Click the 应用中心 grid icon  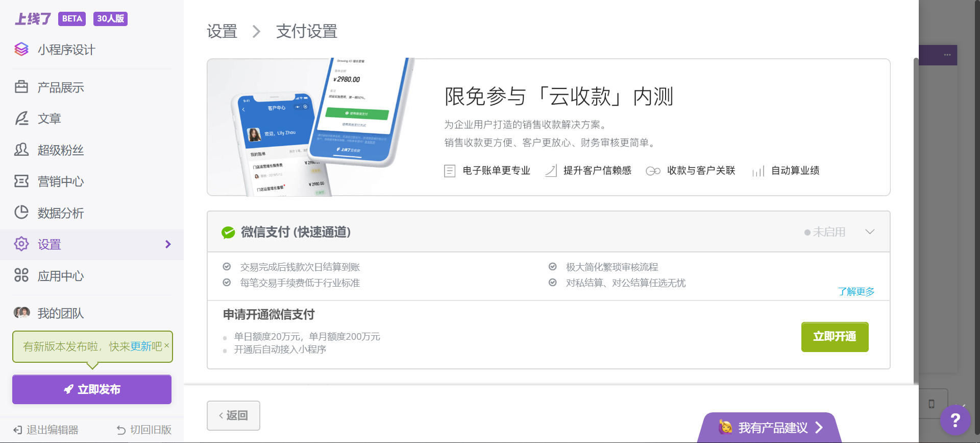21,275
